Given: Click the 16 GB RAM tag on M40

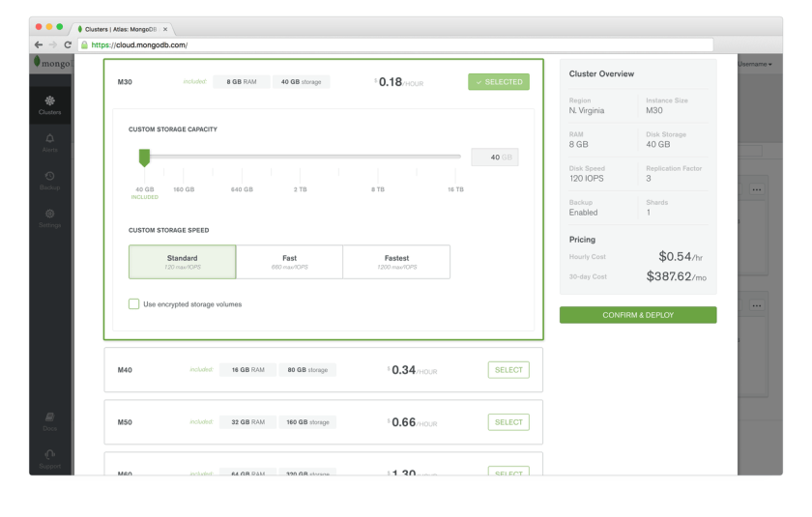Looking at the screenshot, I should tap(248, 370).
